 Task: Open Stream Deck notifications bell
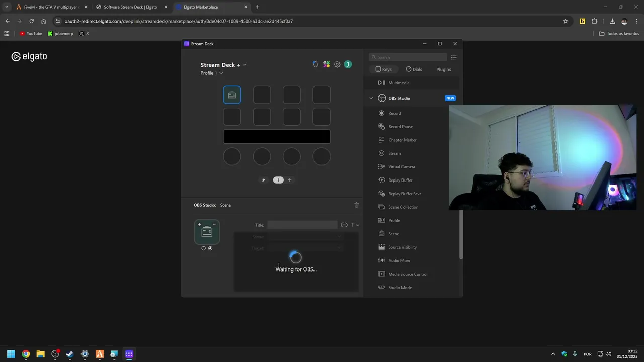coord(315,64)
